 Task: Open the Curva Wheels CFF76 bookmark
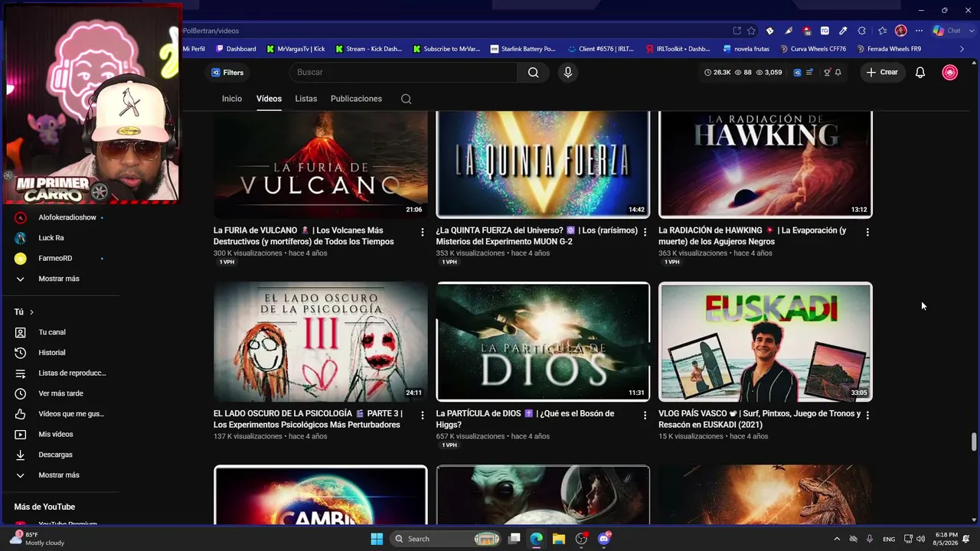[813, 49]
